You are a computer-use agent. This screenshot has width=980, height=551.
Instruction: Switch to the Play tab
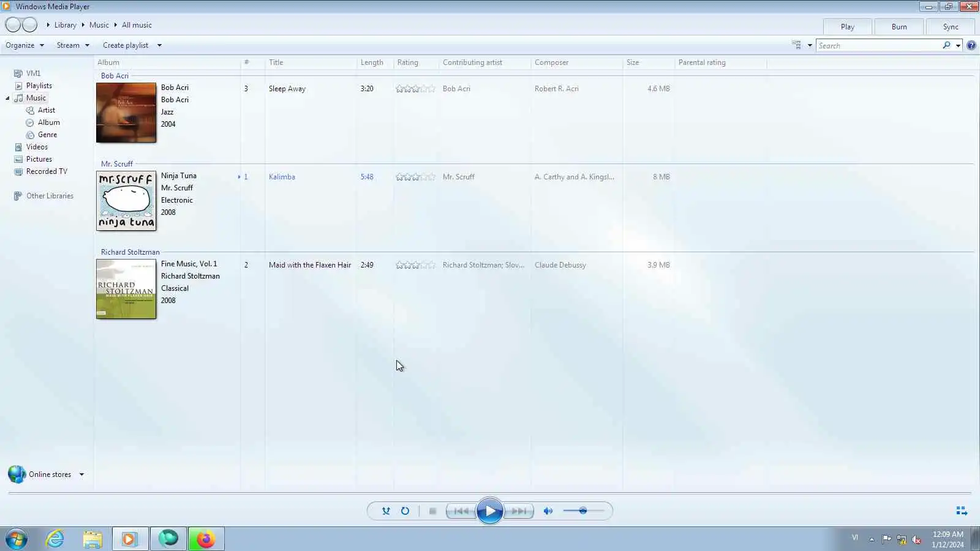click(848, 26)
